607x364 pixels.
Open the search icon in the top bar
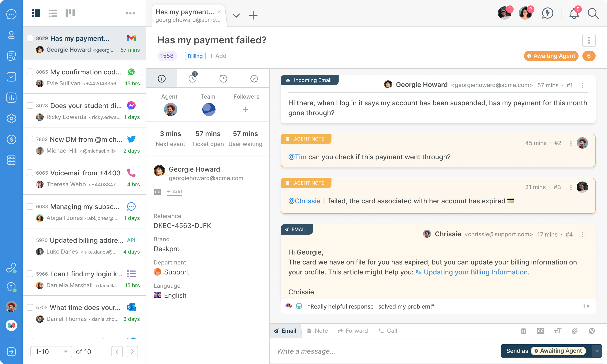coord(593,14)
